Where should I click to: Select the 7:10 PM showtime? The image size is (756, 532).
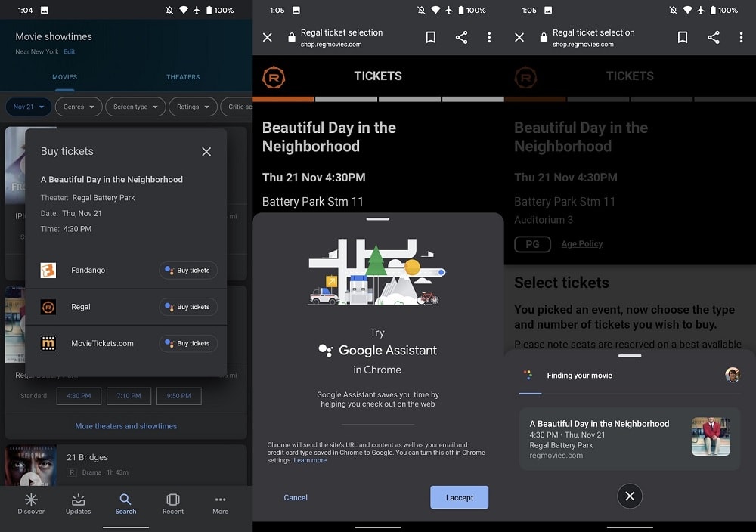(129, 396)
